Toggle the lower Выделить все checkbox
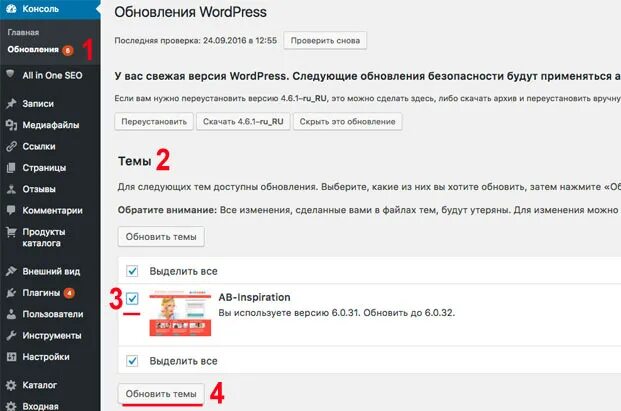This screenshot has height=411, width=621. 132,361
